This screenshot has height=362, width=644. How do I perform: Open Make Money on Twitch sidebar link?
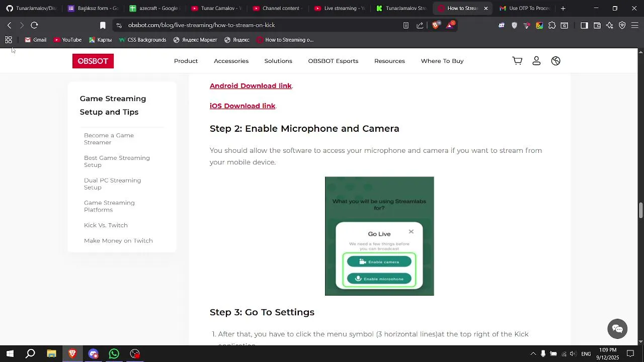pyautogui.click(x=118, y=241)
